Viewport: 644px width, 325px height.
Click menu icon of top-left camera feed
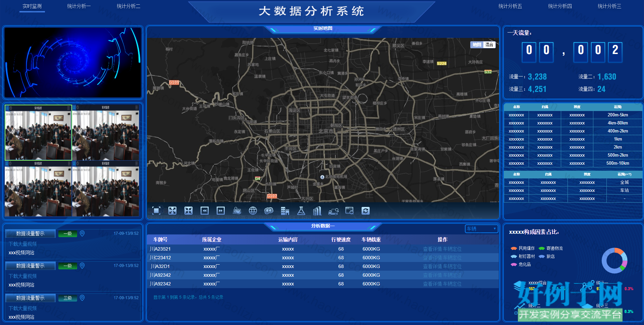(x=69, y=108)
